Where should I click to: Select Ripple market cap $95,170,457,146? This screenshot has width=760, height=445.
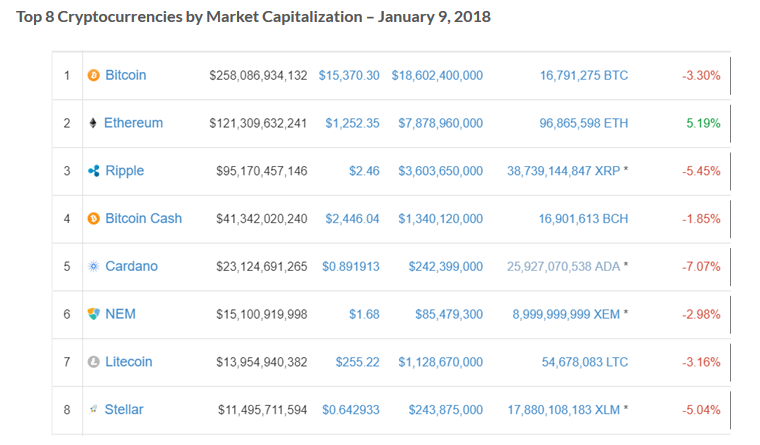coord(262,171)
